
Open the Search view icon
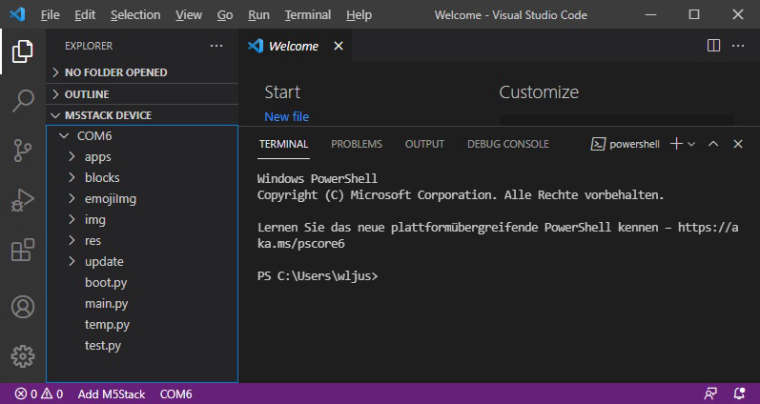(x=22, y=101)
